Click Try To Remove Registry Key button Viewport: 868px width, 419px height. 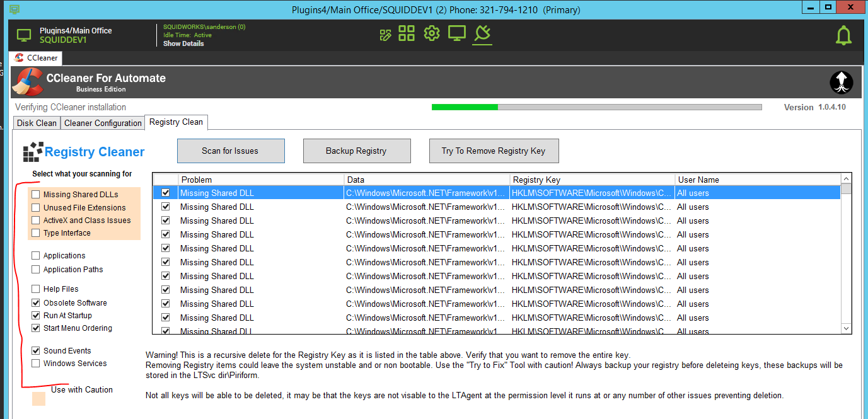[x=493, y=151]
